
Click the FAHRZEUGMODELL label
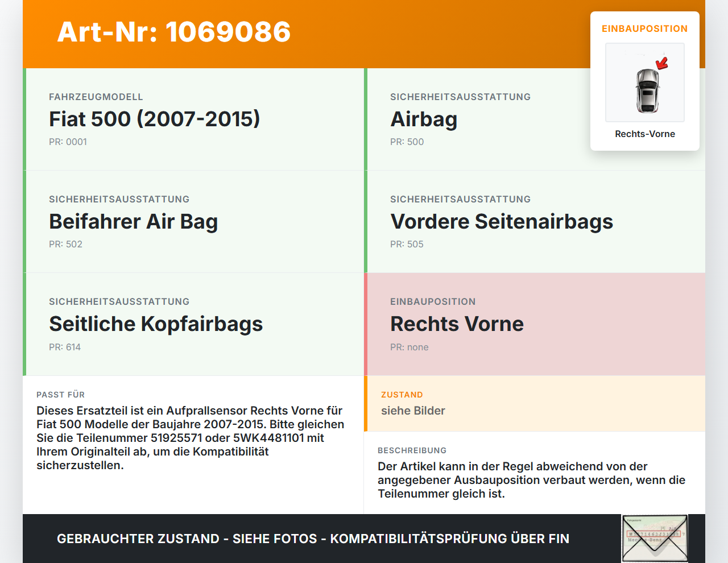click(x=96, y=97)
